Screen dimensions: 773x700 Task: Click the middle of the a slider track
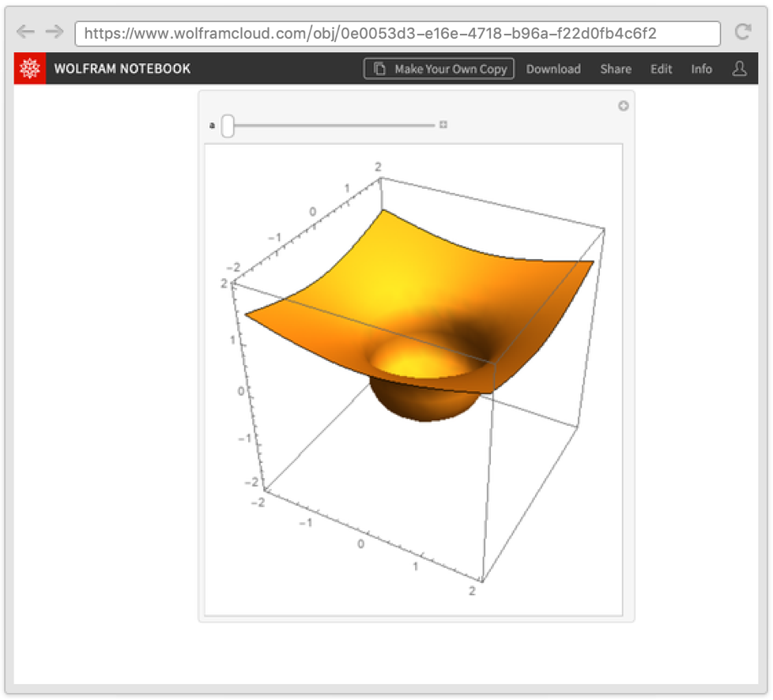coord(330,125)
